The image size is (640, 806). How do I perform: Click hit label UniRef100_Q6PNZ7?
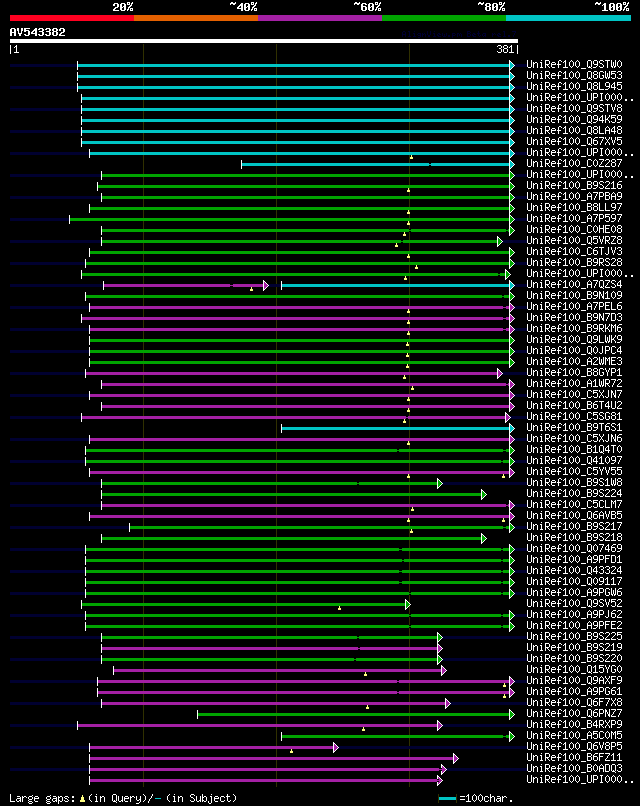click(574, 713)
